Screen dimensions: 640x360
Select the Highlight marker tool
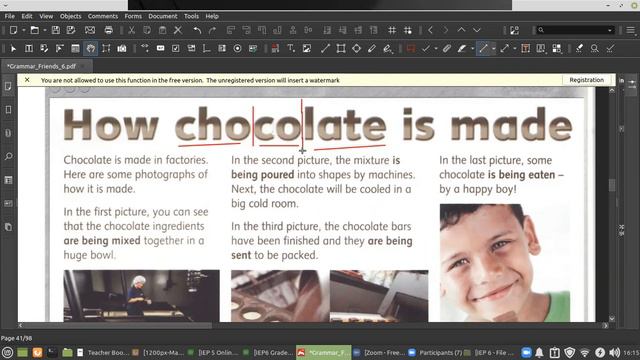(x=462, y=49)
